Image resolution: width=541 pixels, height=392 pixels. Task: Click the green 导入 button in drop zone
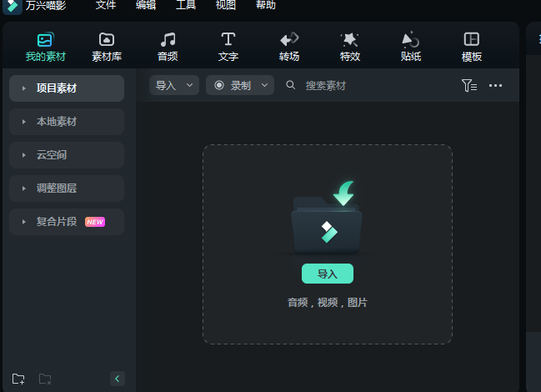pyautogui.click(x=328, y=274)
